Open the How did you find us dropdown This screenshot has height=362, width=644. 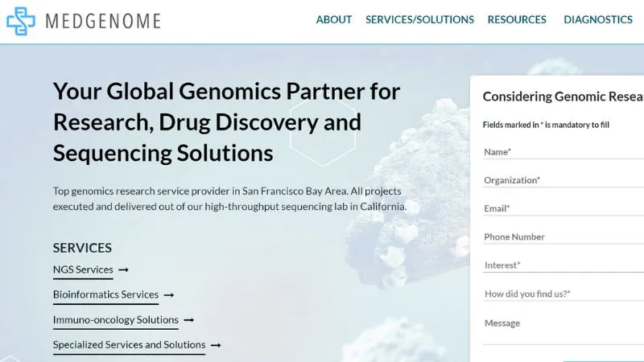click(x=563, y=294)
